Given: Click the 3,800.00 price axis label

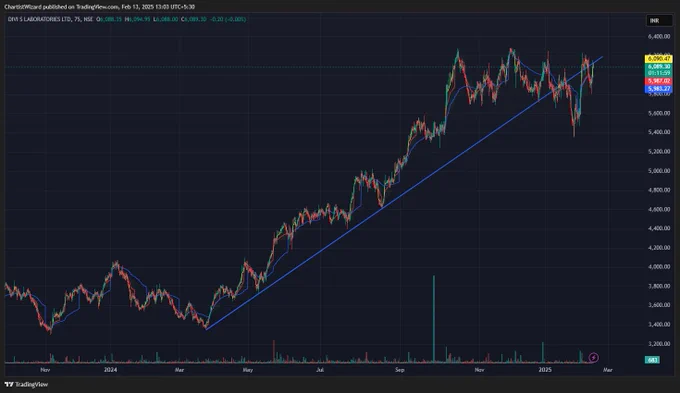Looking at the screenshot, I should [659, 286].
